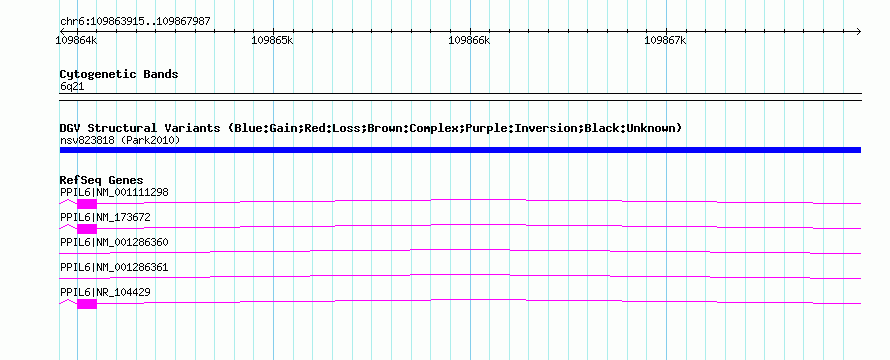Screen dimensions: 890x360
Task: Click the 109865k ruler tick label
Action: [272, 40]
